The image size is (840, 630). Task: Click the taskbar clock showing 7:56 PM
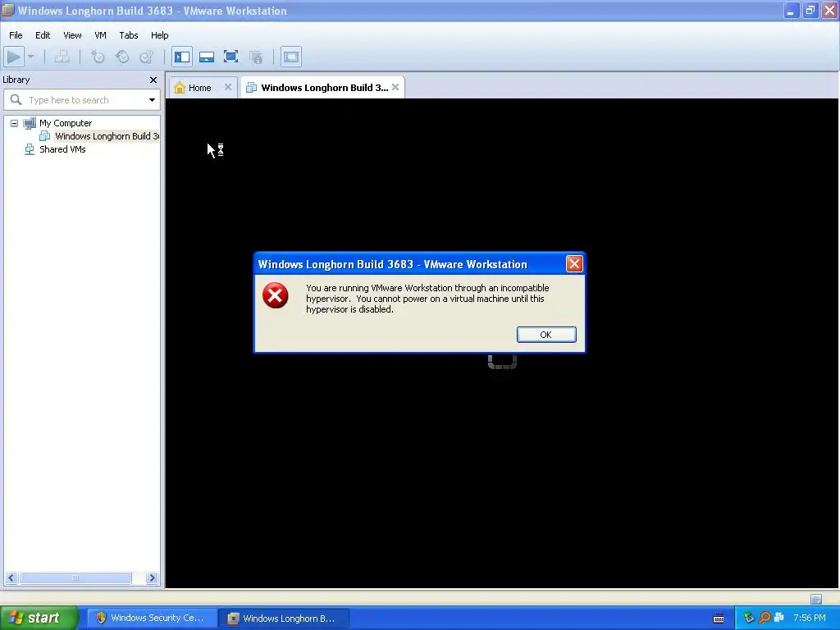(x=810, y=619)
